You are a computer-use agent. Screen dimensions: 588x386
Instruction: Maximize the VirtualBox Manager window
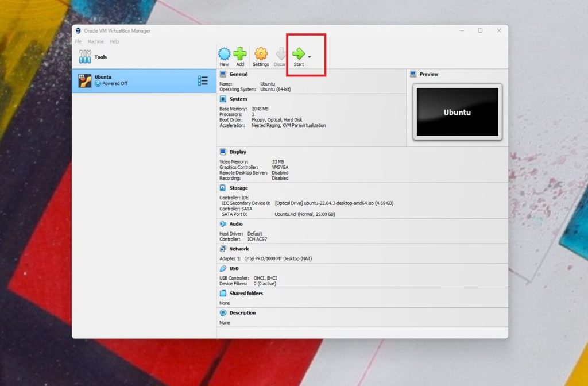(x=481, y=31)
